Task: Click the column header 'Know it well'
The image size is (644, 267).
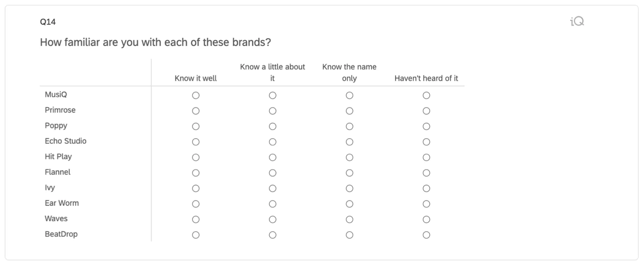Action: (x=195, y=79)
